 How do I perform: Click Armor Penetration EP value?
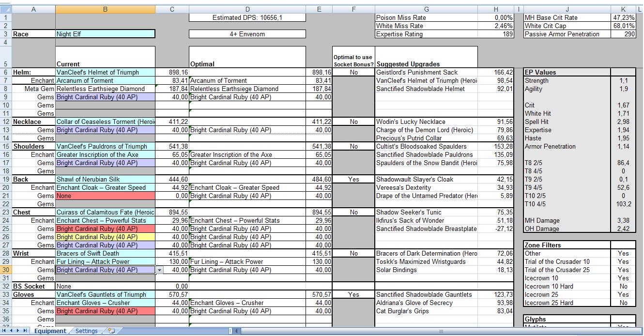pos(624,146)
